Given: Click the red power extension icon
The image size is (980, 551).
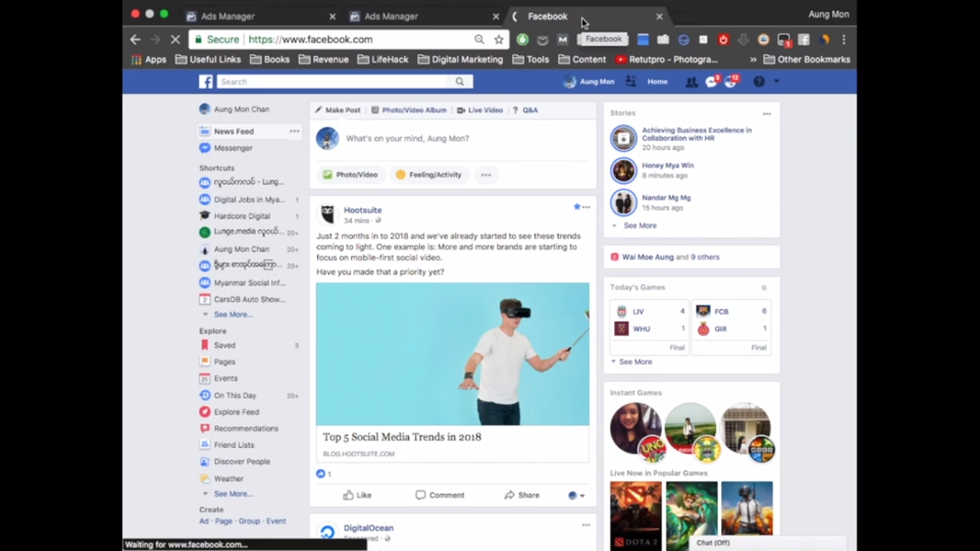Looking at the screenshot, I should click(723, 39).
